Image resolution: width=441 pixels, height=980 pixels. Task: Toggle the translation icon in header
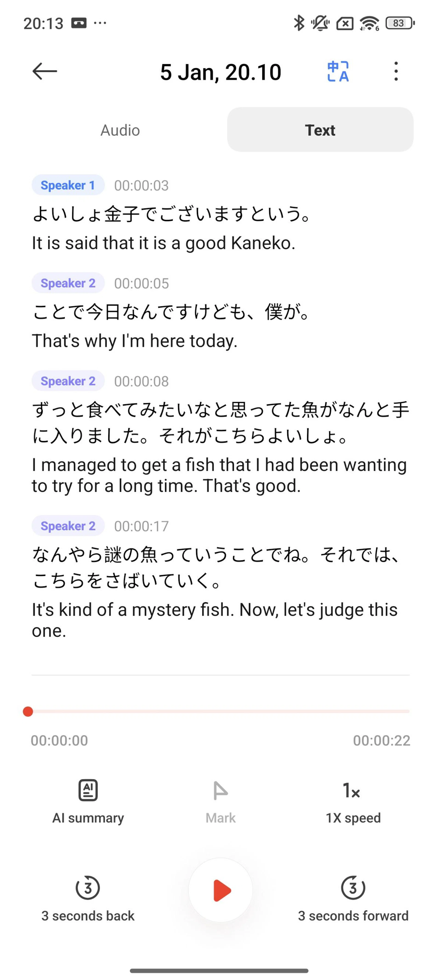pos(338,72)
